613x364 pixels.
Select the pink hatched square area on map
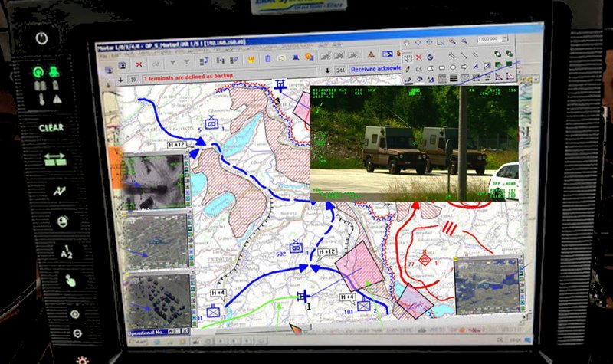(x=359, y=266)
